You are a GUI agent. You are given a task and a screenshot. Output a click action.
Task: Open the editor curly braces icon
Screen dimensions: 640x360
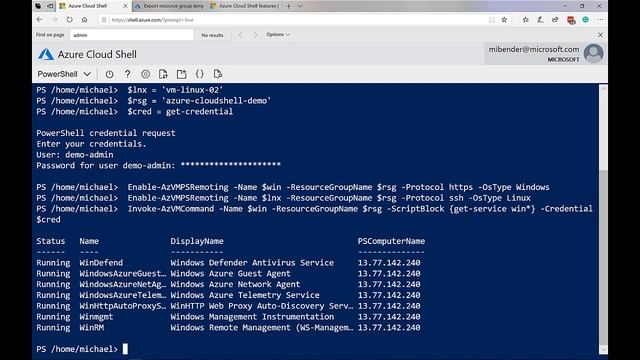click(200, 74)
